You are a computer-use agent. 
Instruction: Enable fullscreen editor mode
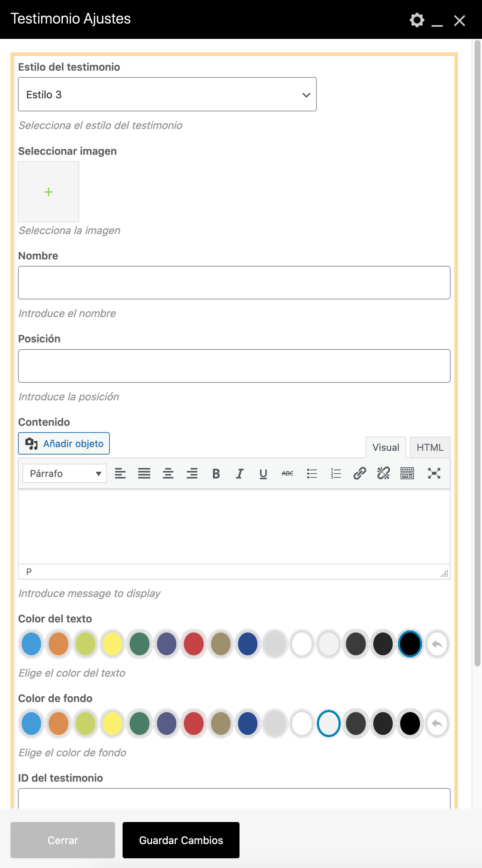(x=434, y=474)
